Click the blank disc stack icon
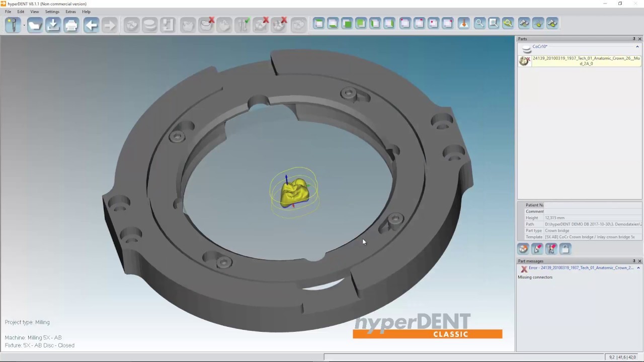 149,25
